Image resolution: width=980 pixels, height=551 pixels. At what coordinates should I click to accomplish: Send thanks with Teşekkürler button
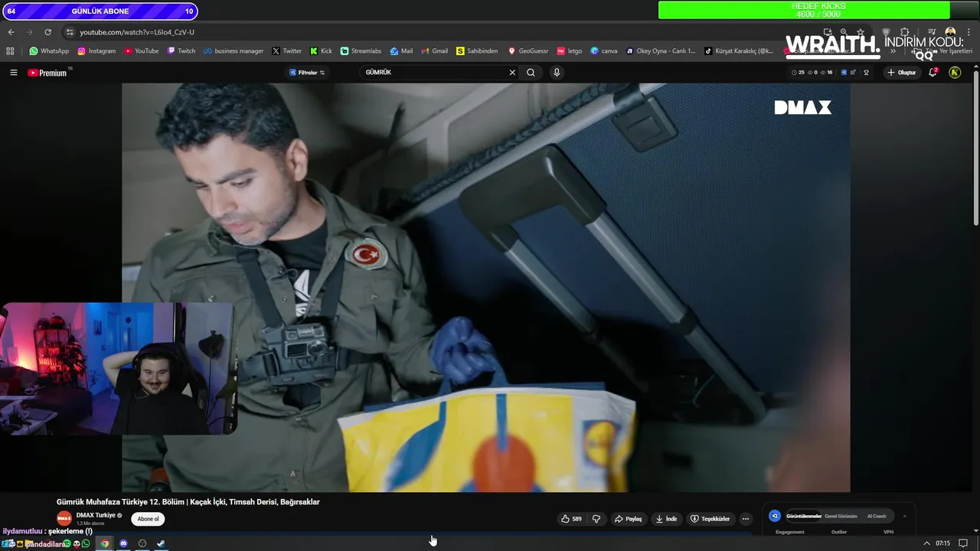[710, 519]
